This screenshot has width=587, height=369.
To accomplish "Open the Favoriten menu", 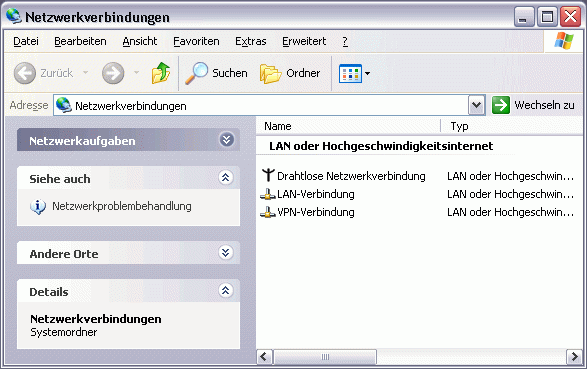I will click(196, 41).
